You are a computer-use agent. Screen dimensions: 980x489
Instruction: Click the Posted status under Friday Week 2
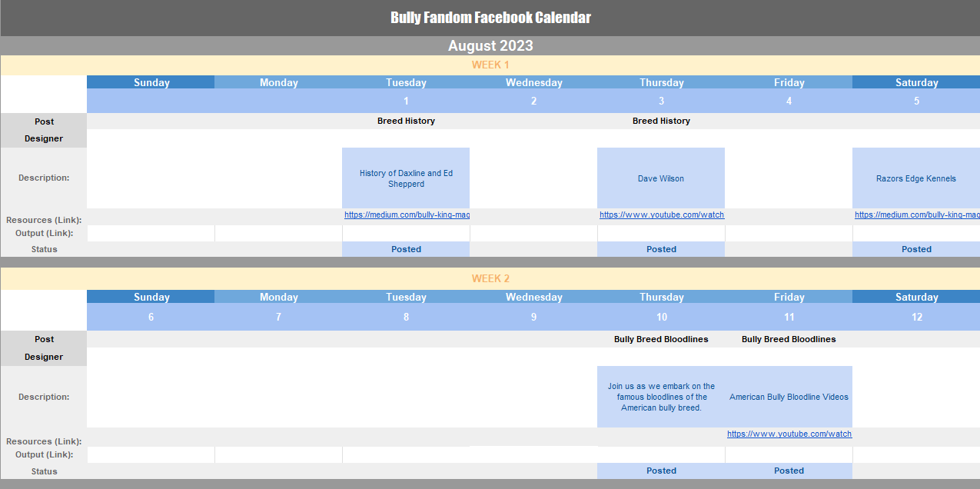pyautogui.click(x=789, y=471)
